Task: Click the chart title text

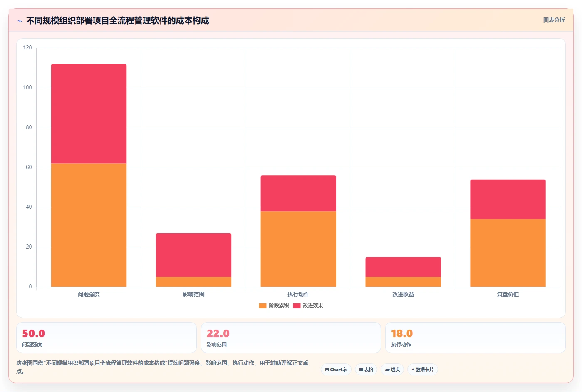Action: coord(117,21)
